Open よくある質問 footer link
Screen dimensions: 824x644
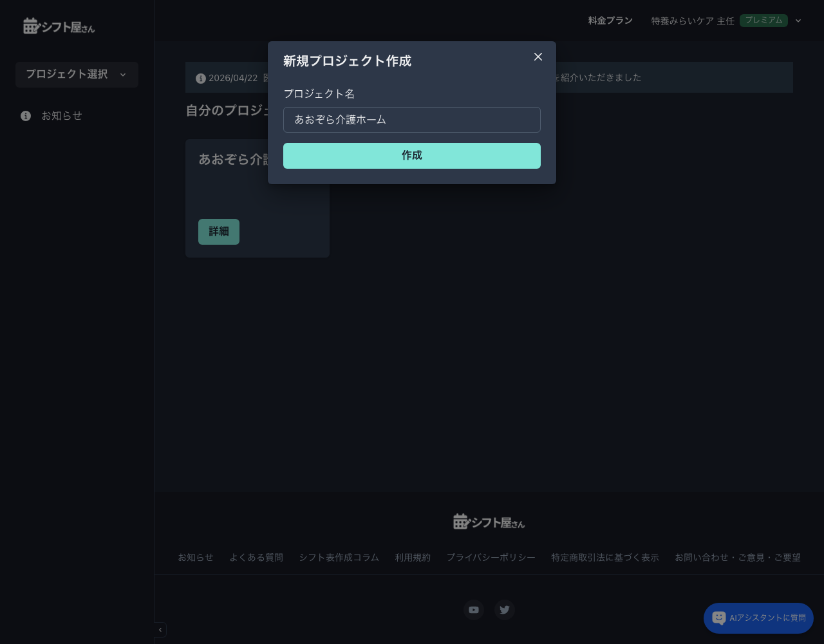click(x=256, y=558)
